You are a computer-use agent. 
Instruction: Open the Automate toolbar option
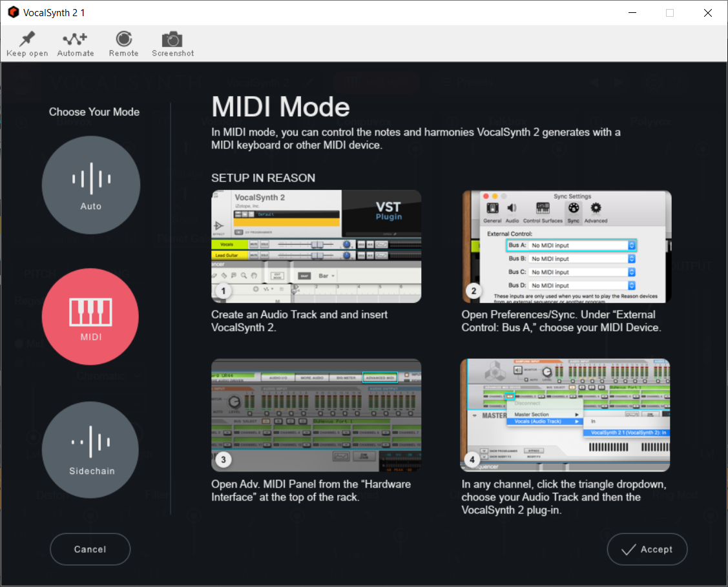75,44
